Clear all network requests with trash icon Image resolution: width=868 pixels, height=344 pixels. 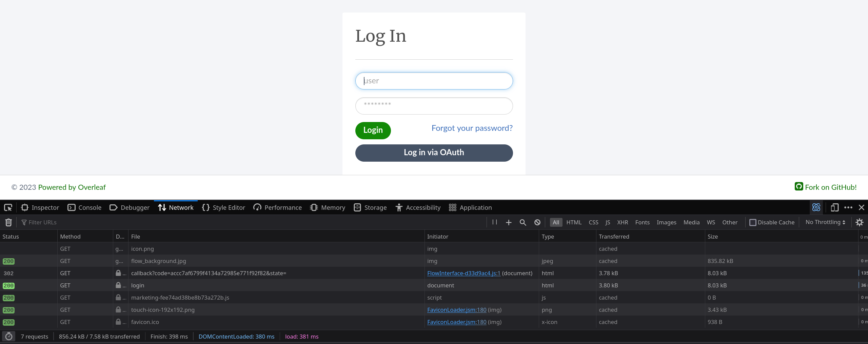(8, 222)
